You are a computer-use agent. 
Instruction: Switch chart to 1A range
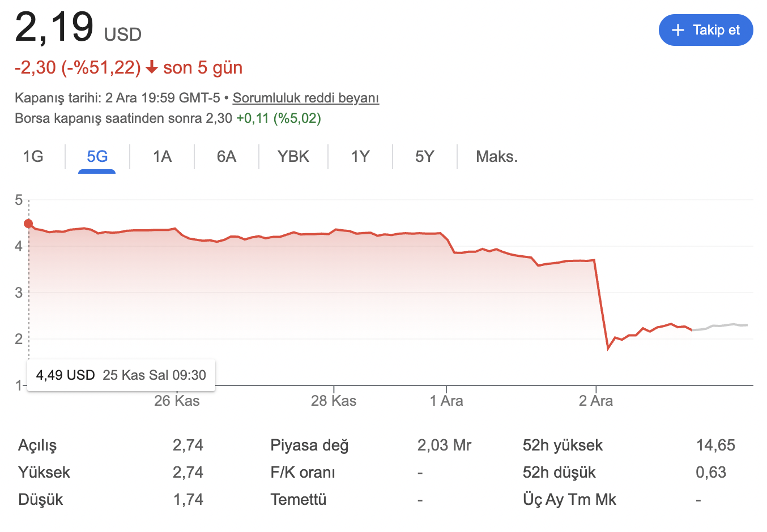162,157
